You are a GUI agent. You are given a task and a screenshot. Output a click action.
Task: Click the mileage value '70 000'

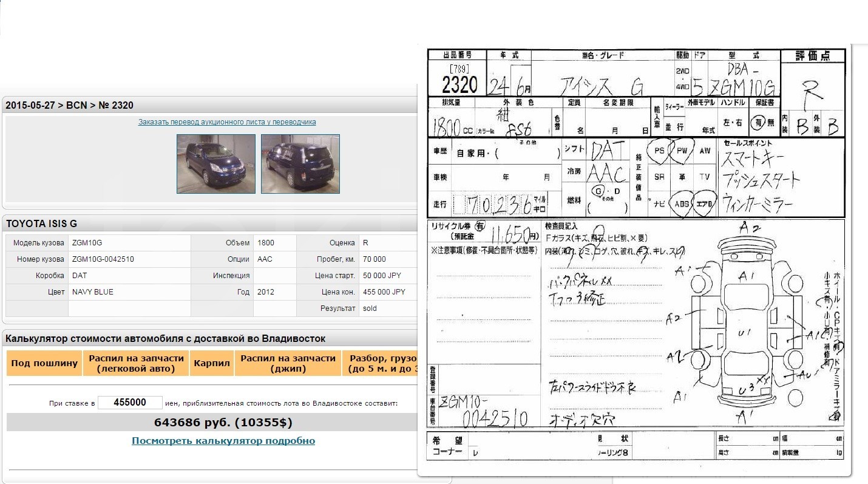(375, 259)
